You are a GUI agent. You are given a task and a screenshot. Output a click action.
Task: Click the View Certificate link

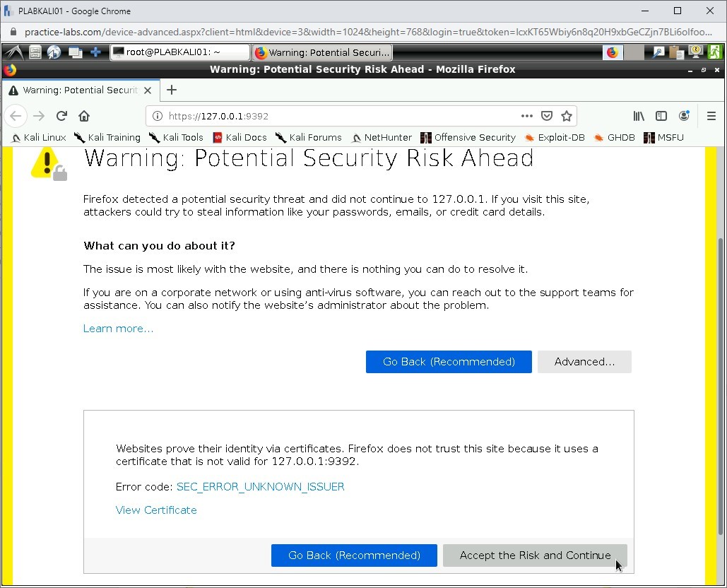tap(156, 510)
